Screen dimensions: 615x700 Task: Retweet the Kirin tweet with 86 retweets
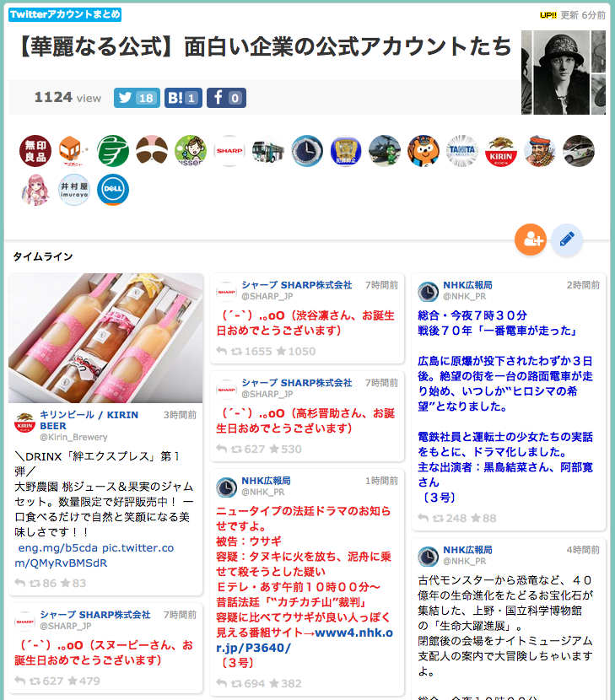pos(43,583)
